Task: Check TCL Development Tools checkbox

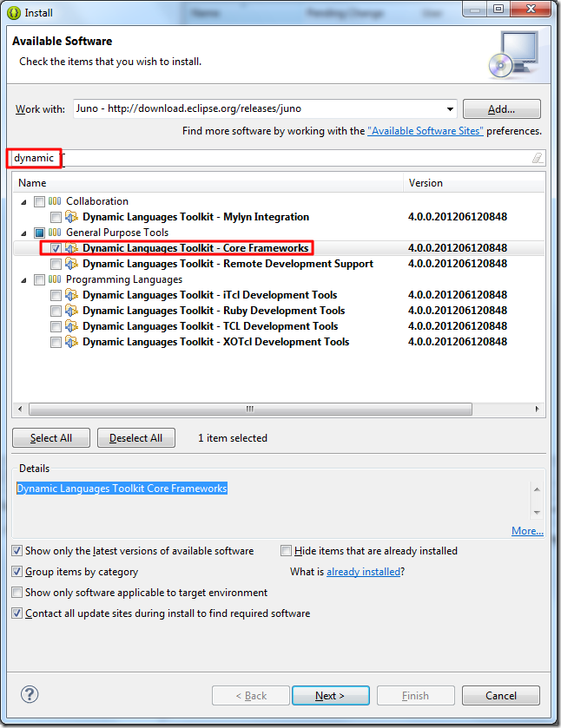Action: pos(56,326)
